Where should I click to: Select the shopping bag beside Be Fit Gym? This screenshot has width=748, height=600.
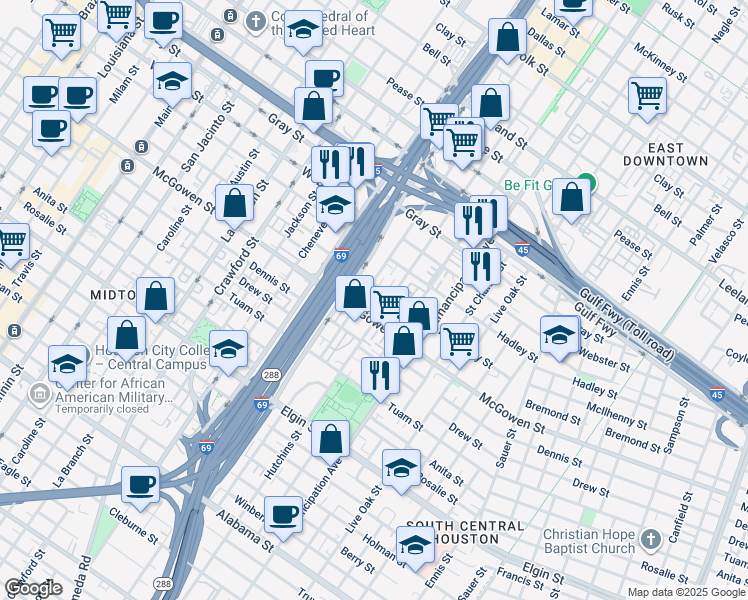(x=571, y=197)
